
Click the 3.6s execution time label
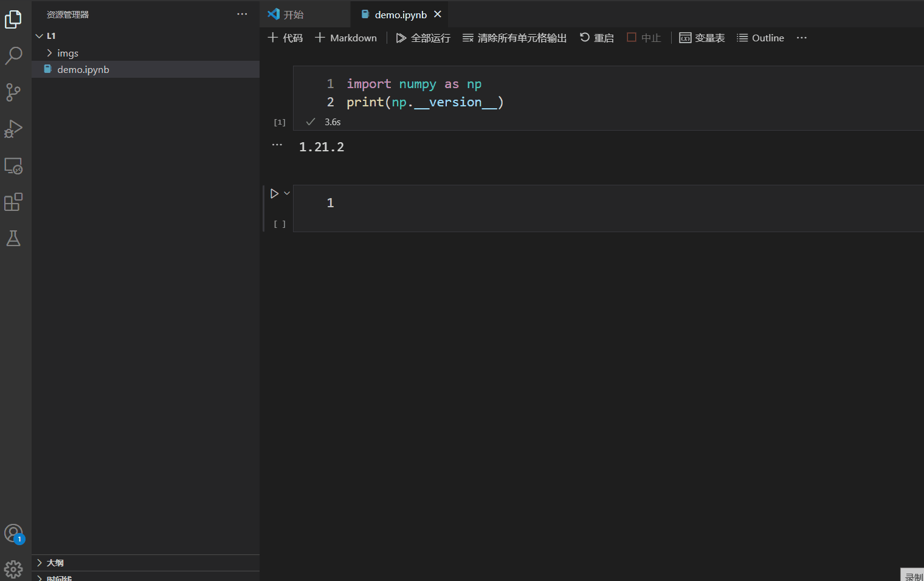[333, 122]
